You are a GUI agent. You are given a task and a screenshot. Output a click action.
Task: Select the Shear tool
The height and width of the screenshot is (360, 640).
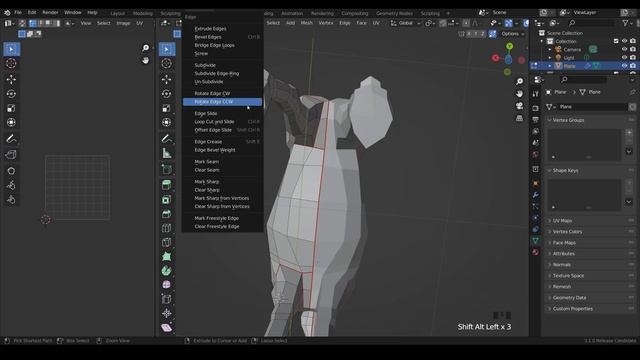click(167, 327)
